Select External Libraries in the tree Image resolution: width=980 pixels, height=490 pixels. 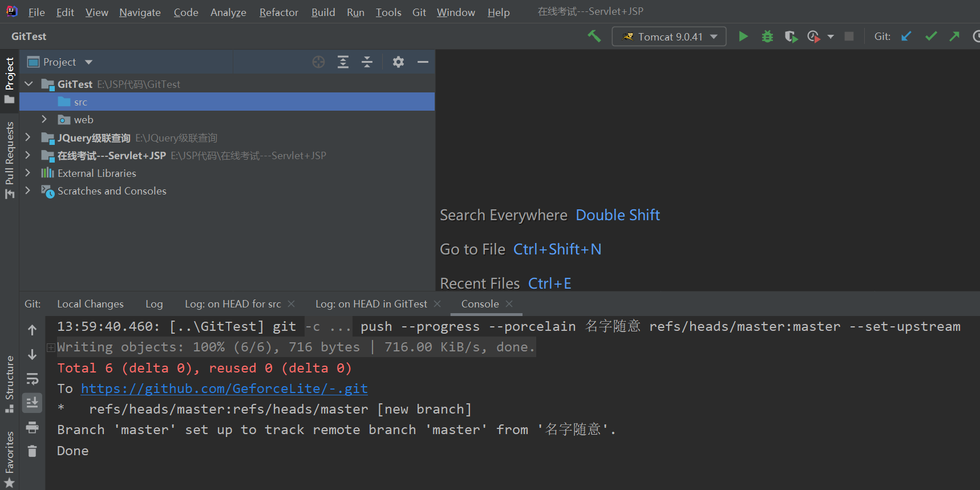pyautogui.click(x=227, y=173)
